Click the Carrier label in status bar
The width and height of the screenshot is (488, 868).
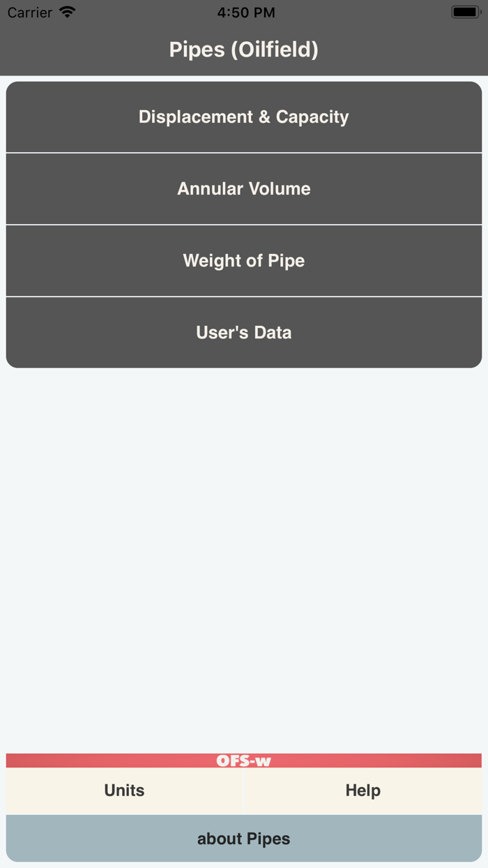pyautogui.click(x=30, y=13)
